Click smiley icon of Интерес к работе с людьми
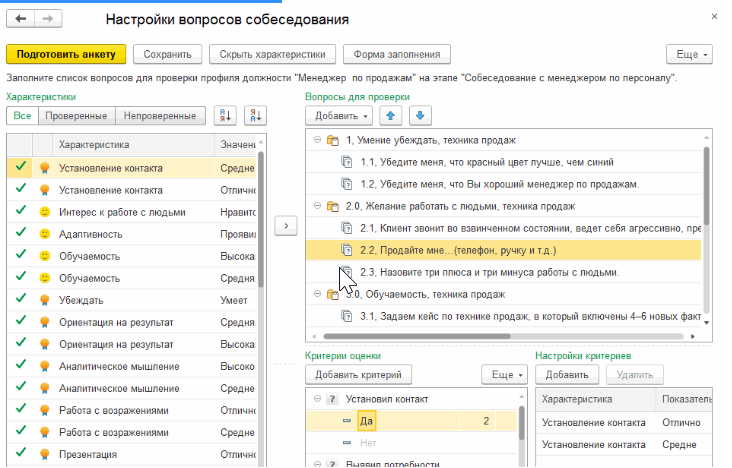 (x=44, y=212)
